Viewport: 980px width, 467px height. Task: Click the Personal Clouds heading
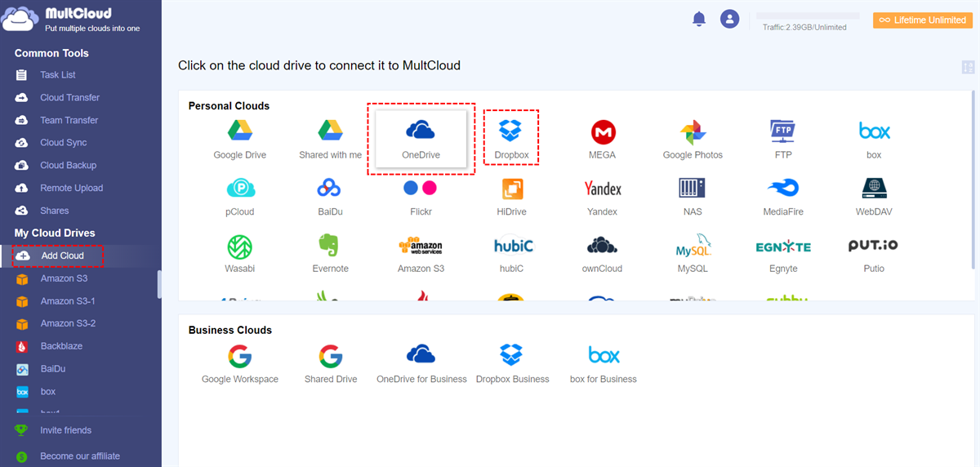229,106
